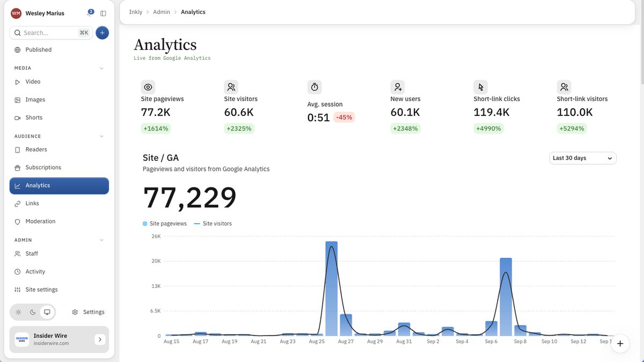Click the Settings gear icon
Viewport: 644px width, 362px height.
point(75,312)
